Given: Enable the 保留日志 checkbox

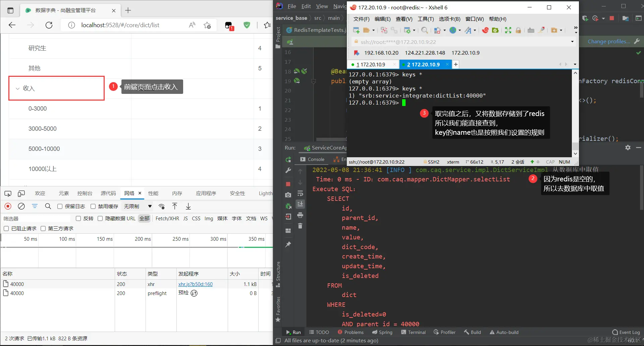Looking at the screenshot, I should 60,207.
